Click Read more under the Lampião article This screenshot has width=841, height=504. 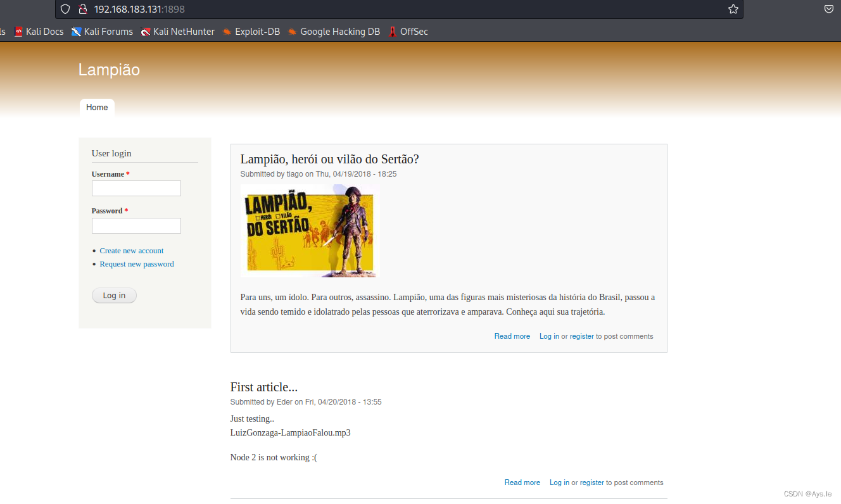pyautogui.click(x=512, y=336)
